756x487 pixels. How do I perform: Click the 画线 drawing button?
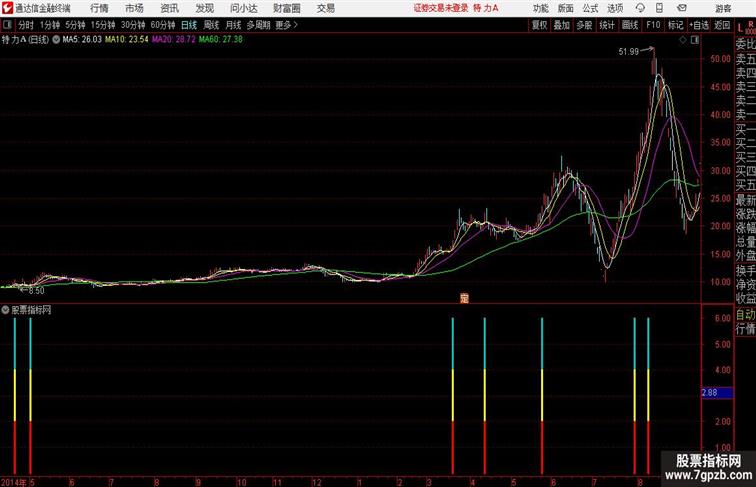click(630, 25)
